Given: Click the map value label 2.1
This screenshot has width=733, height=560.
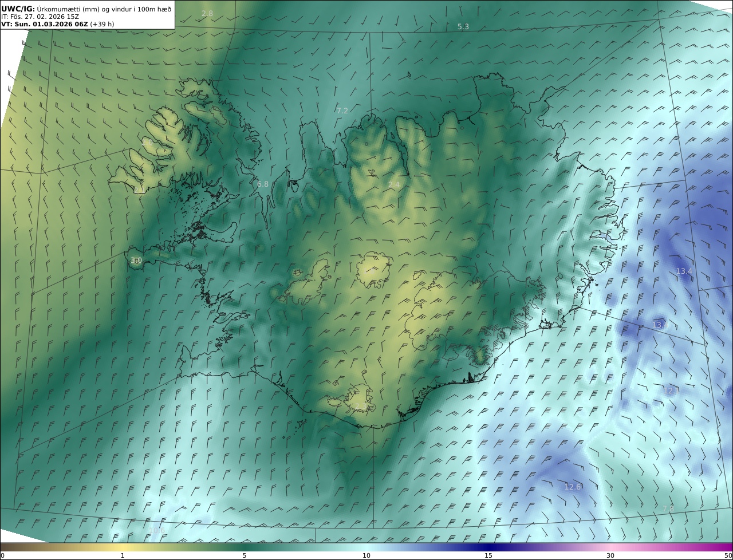Looking at the screenshot, I should click(x=139, y=190).
